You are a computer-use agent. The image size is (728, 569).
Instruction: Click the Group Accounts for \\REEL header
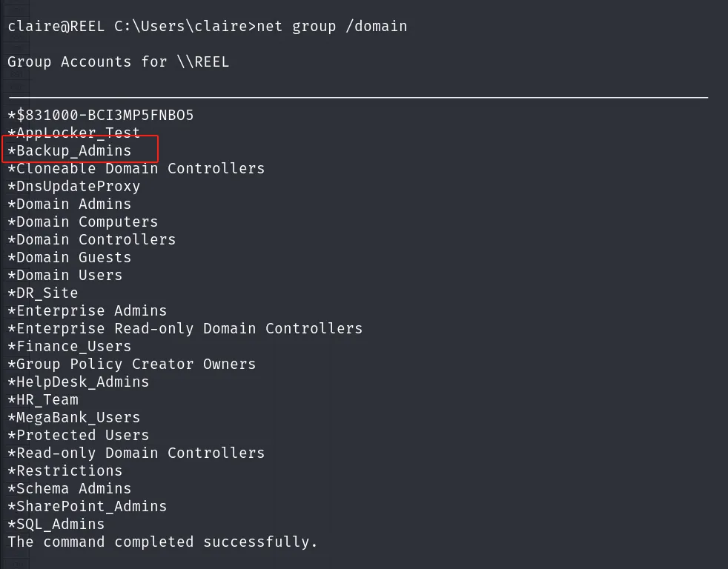(x=119, y=61)
